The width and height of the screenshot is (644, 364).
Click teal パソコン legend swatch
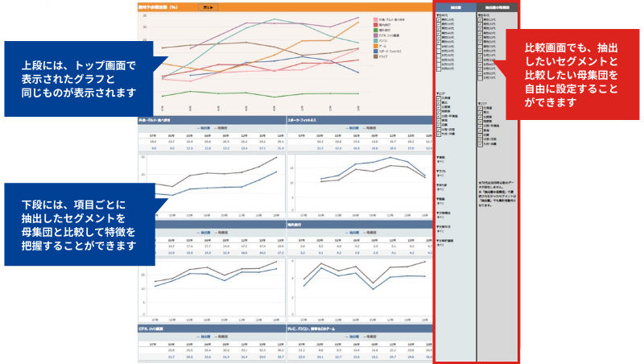pos(375,40)
